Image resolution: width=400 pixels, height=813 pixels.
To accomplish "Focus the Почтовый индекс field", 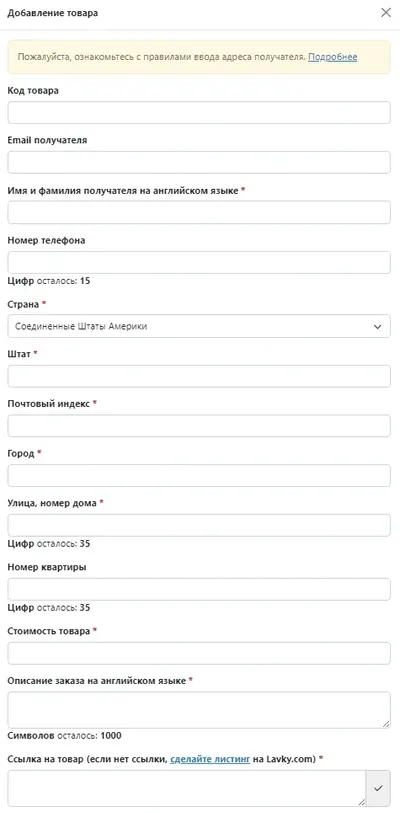I will click(x=199, y=426).
